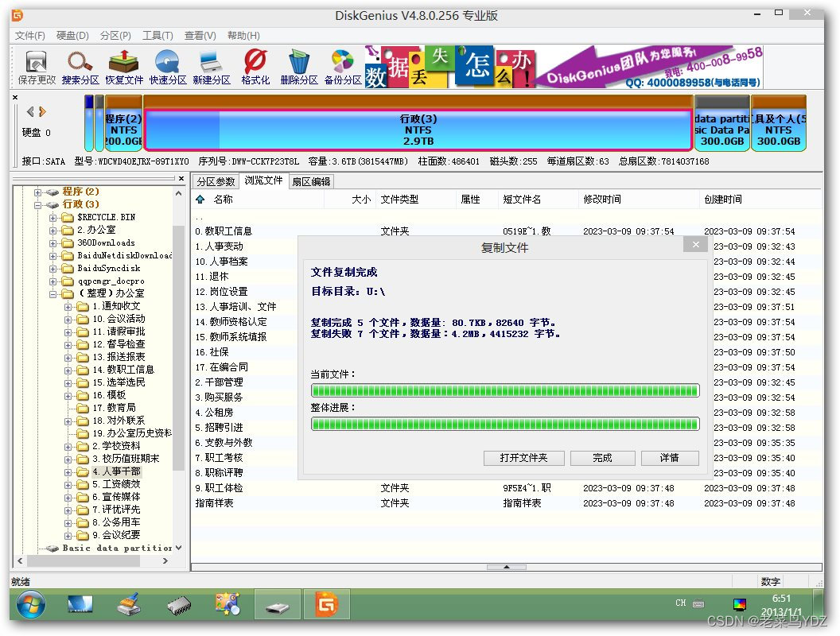Open the 硬盘(D) menu
This screenshot has width=840, height=636.
[72, 35]
